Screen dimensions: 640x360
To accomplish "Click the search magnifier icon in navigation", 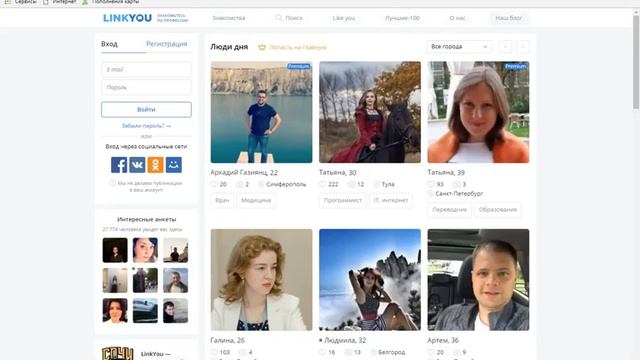I will tap(279, 18).
